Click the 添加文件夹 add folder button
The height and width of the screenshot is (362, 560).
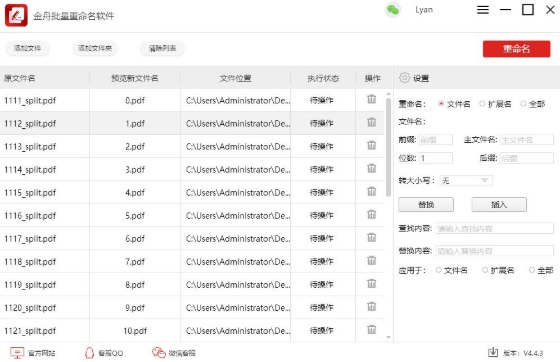(95, 48)
